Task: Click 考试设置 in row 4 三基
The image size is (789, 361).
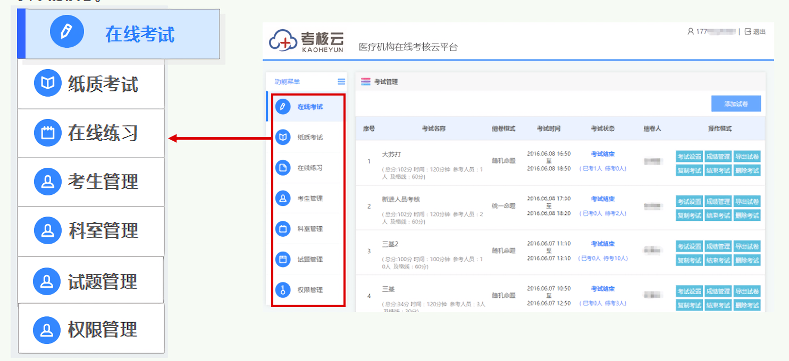Action: click(689, 291)
